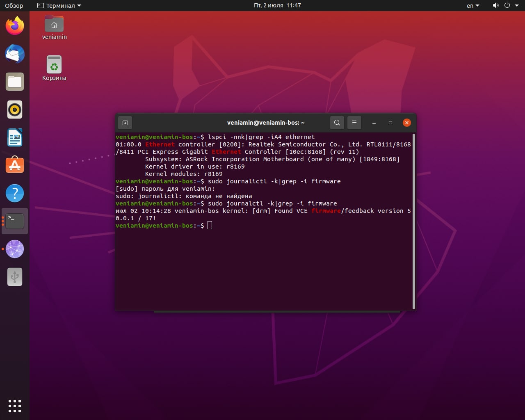The height and width of the screenshot is (420, 525).
Task: Launch Rhythmbox music player
Action: (x=15, y=110)
